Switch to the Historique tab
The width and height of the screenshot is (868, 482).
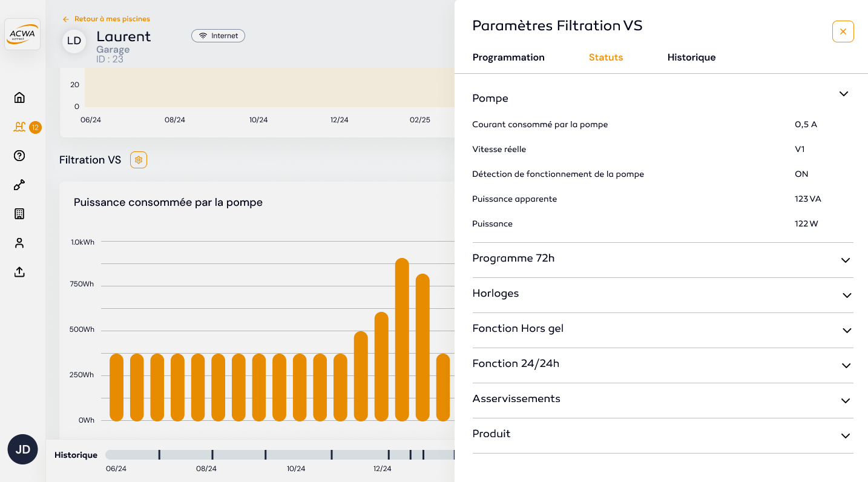[x=691, y=58]
